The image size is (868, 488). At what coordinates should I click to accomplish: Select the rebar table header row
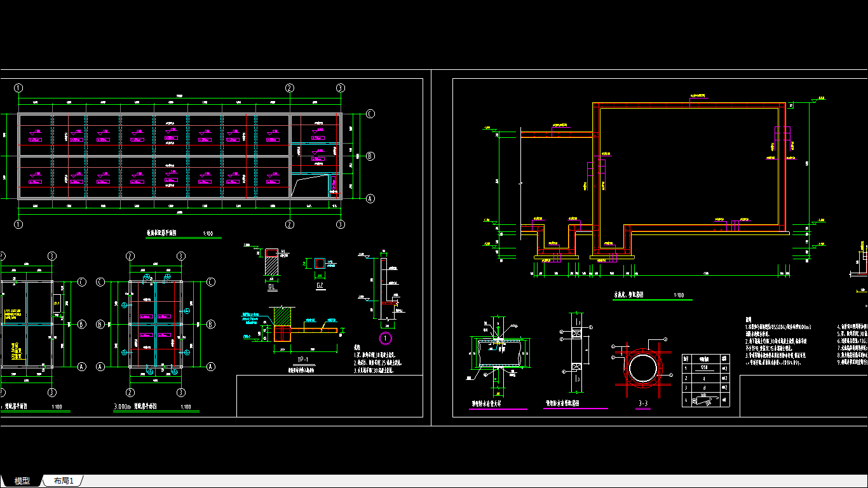click(706, 359)
